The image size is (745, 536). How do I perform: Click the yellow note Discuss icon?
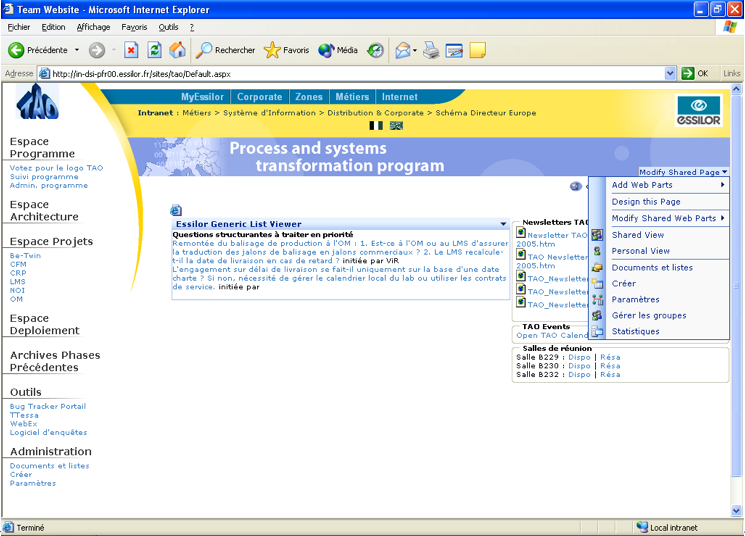coord(478,50)
